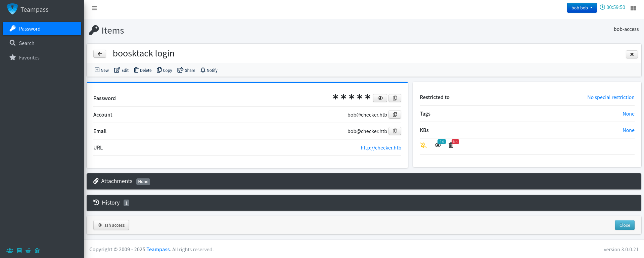Screen dimensions: 644x258
Task: Open Favorites in the sidebar
Action: [42, 57]
